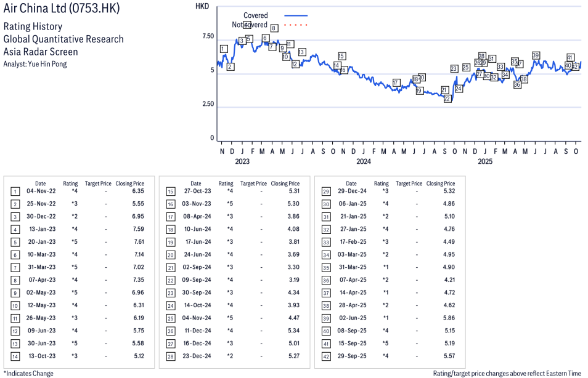Click the Air China Ltd (0753.HK) title
The image size is (588, 378).
point(62,9)
